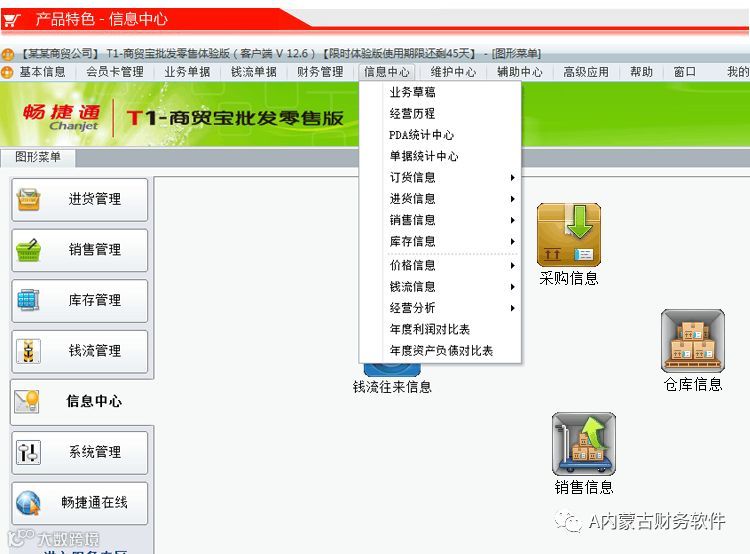Open the 财务管理 menu
The width and height of the screenshot is (750, 554).
[x=320, y=72]
